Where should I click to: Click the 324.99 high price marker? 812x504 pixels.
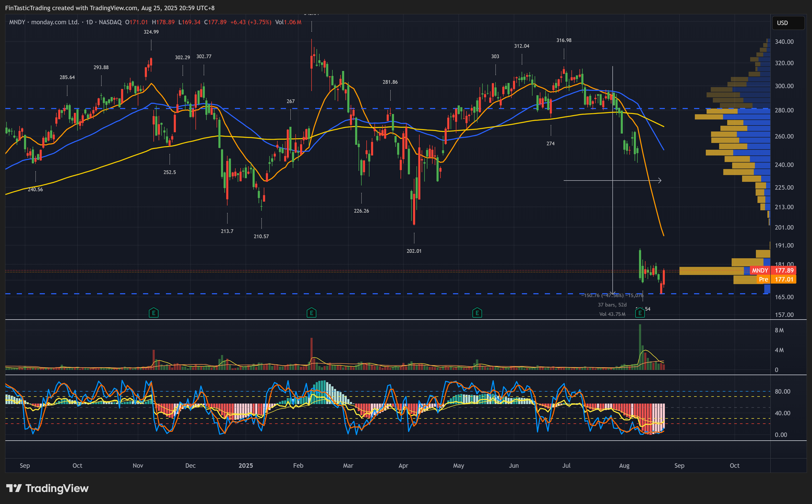pyautogui.click(x=151, y=32)
